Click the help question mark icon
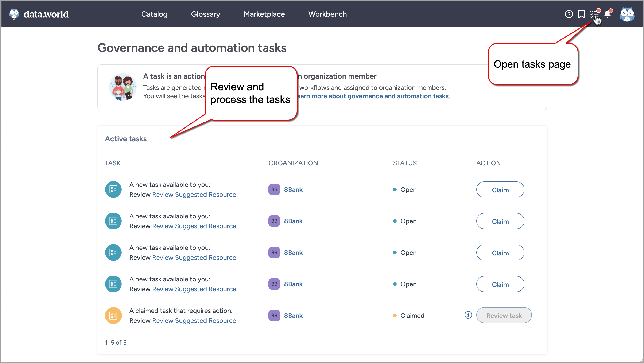The image size is (644, 363). coord(569,14)
